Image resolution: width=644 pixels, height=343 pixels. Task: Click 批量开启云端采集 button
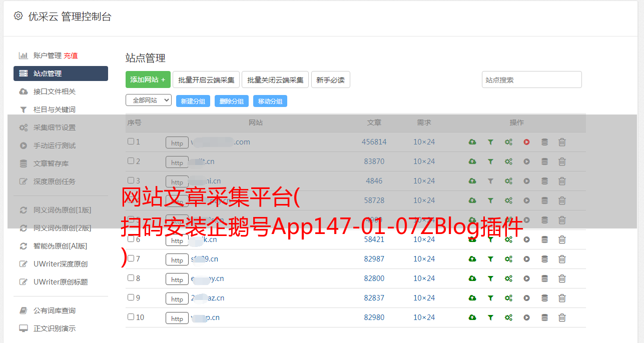pos(206,79)
